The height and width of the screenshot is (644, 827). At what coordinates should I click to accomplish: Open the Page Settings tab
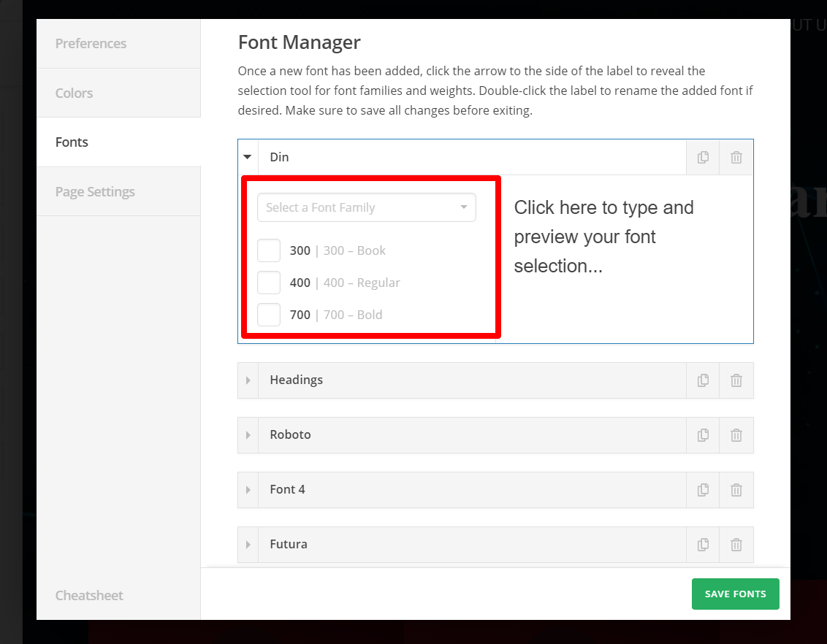pos(95,191)
